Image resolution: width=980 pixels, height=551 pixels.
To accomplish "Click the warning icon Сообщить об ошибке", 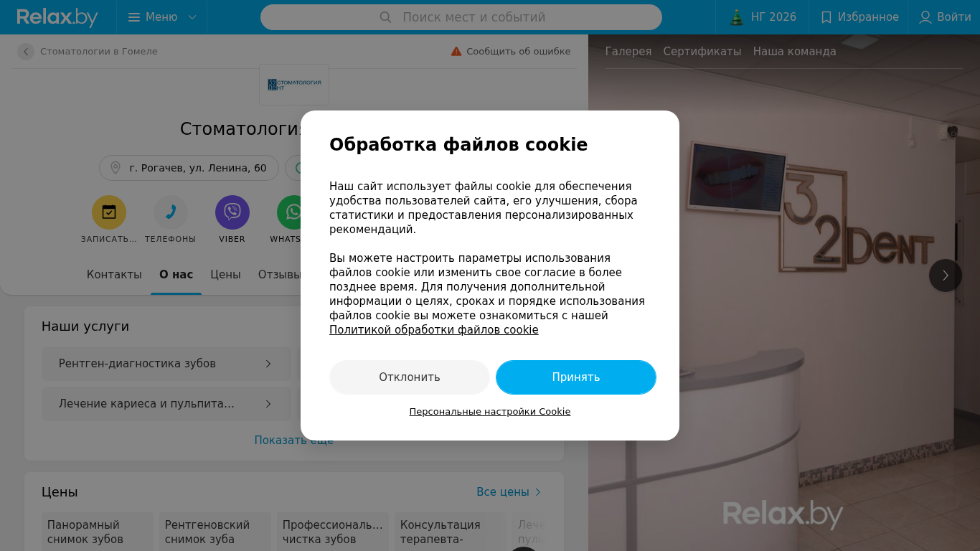I will (x=456, y=52).
